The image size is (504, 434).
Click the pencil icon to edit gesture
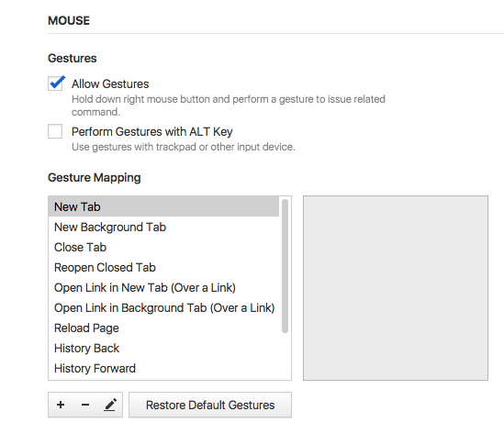[x=110, y=405]
